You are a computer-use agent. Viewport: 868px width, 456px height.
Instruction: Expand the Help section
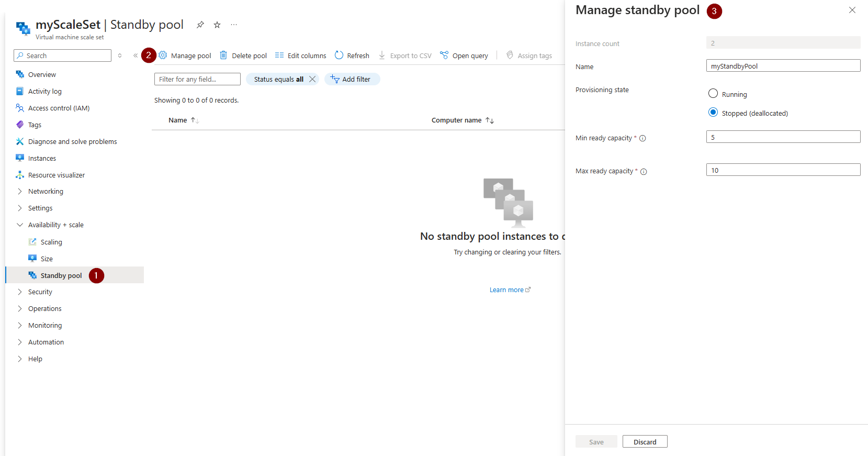(x=20, y=359)
